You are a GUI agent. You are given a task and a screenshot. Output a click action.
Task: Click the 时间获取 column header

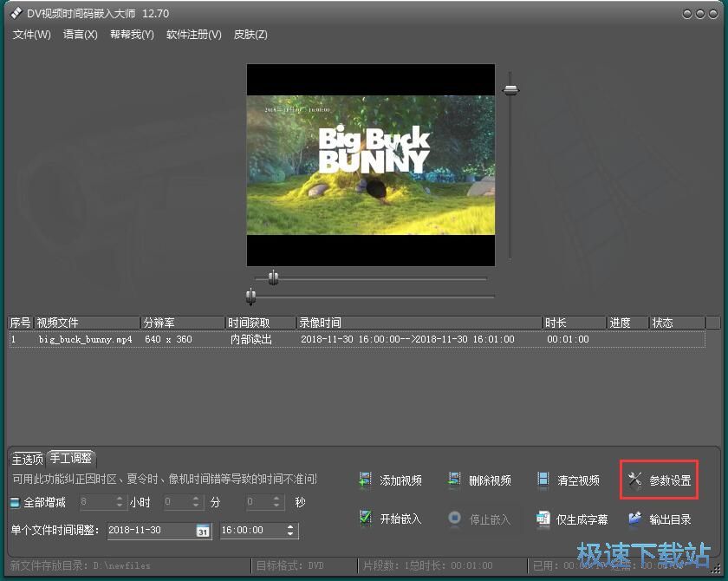point(261,323)
